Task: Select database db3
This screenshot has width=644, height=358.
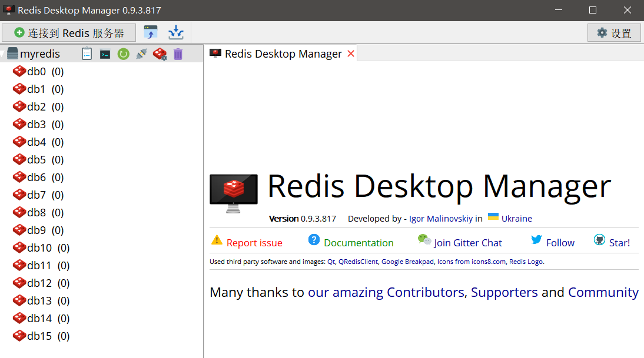Action: (x=38, y=124)
